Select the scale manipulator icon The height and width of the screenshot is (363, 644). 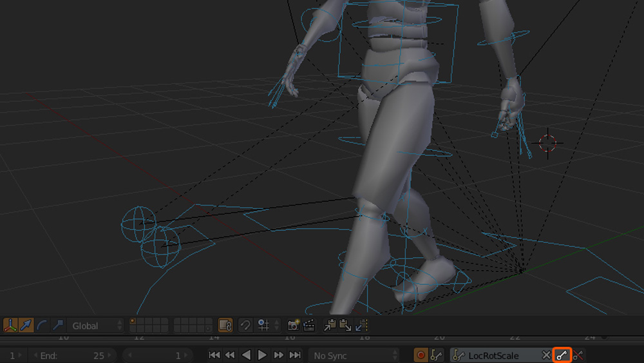click(58, 326)
